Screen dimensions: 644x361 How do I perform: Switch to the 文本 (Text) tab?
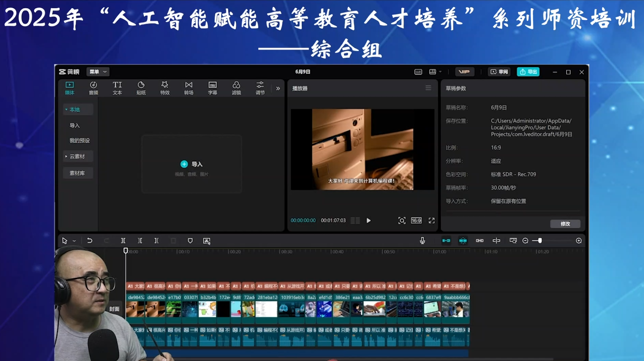117,87
